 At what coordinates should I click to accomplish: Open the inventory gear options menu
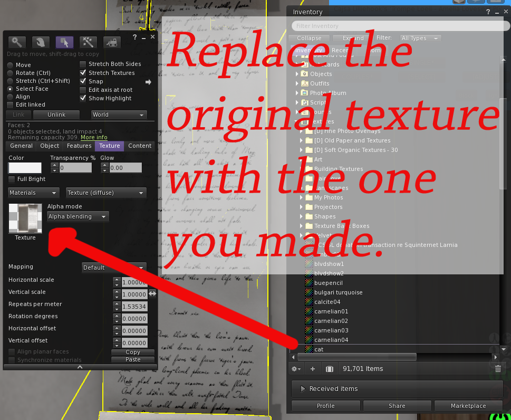point(296,369)
